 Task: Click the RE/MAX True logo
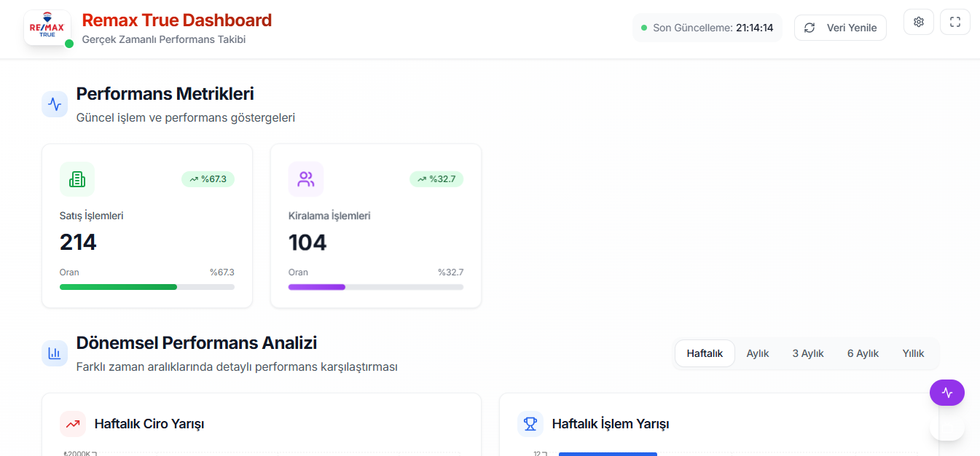click(47, 28)
